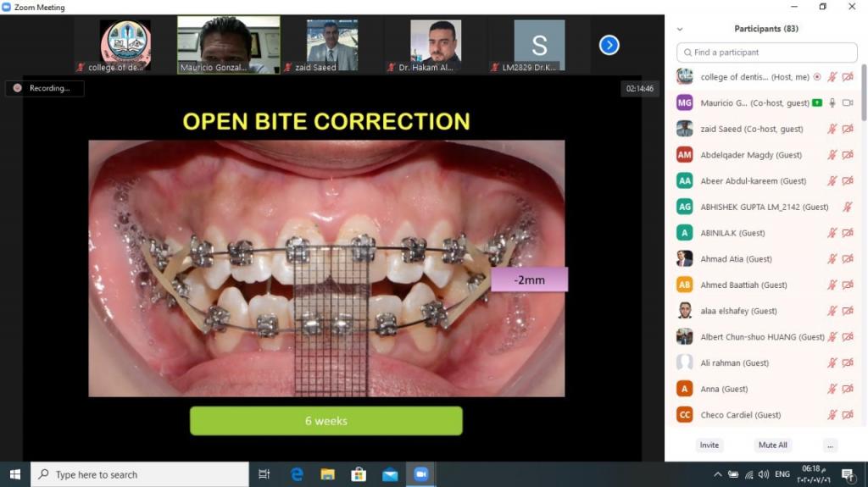This screenshot has height=487, width=868.
Task: Click Mauricio's microphone icon in participants list
Action: (x=832, y=102)
